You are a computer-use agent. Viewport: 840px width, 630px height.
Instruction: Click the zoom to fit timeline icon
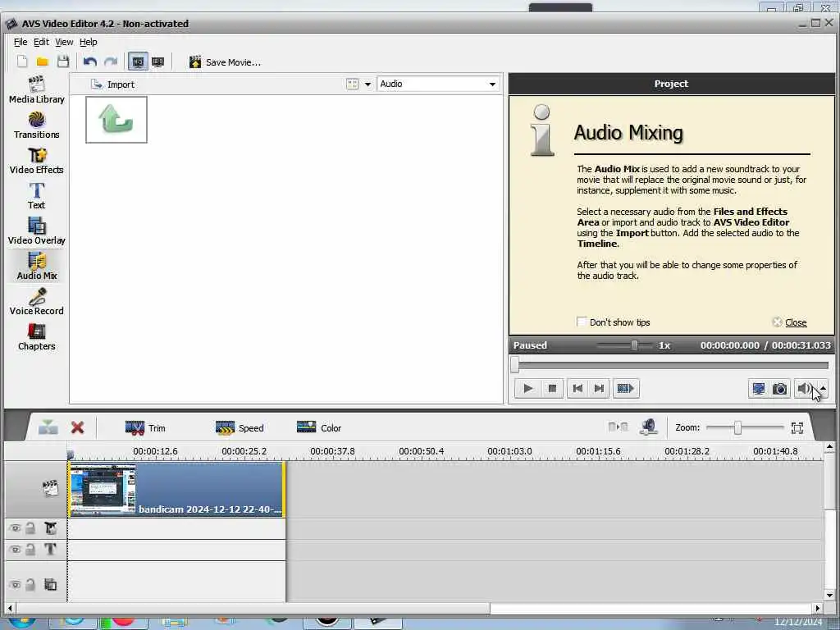pos(797,427)
